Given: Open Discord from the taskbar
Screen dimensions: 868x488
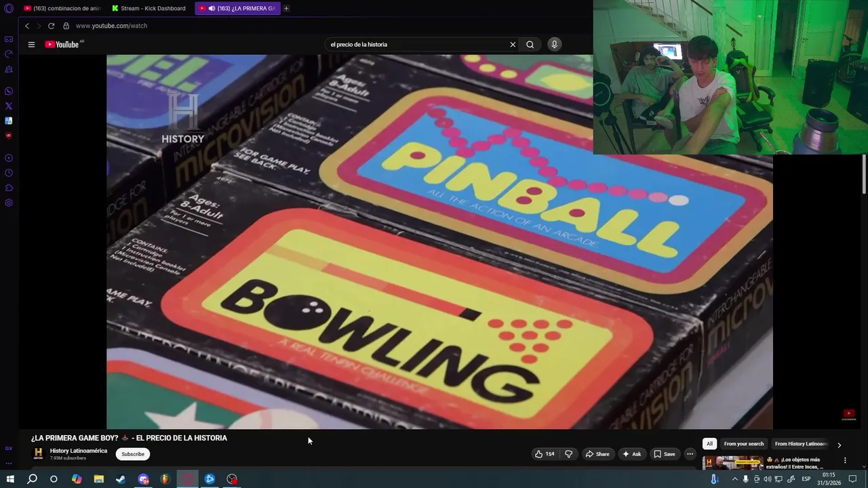Looking at the screenshot, I should point(143,479).
